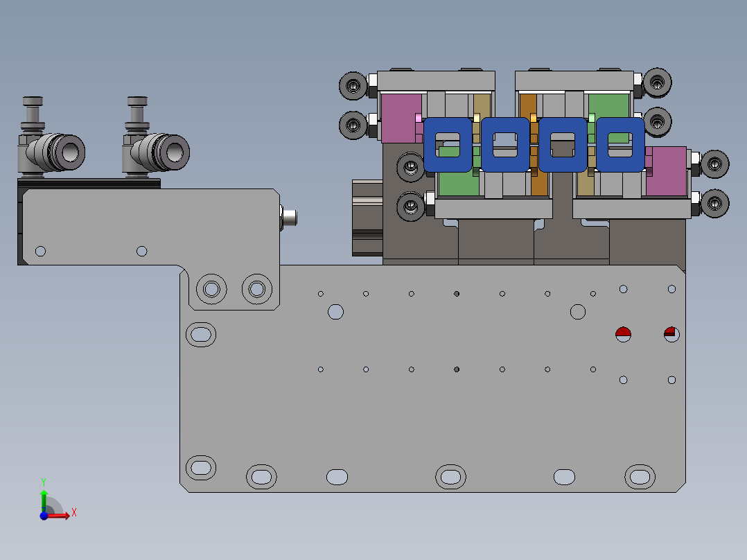
Task: Select the left counterbored screw hole in bracket
Action: click(211, 289)
